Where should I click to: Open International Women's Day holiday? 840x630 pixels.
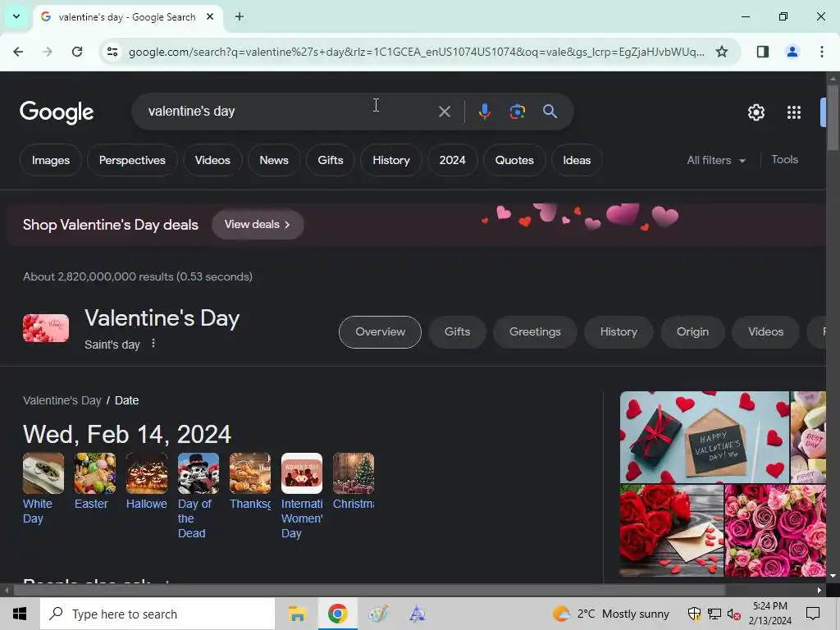(x=302, y=496)
